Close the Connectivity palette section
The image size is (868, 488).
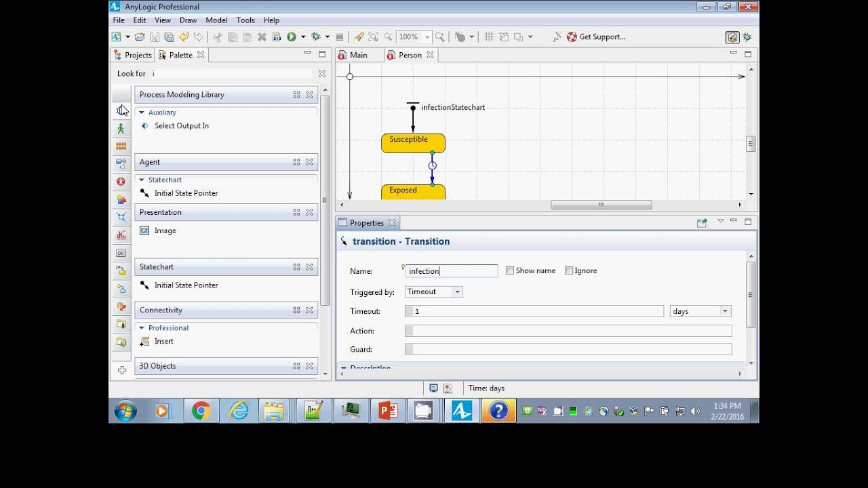tap(309, 310)
